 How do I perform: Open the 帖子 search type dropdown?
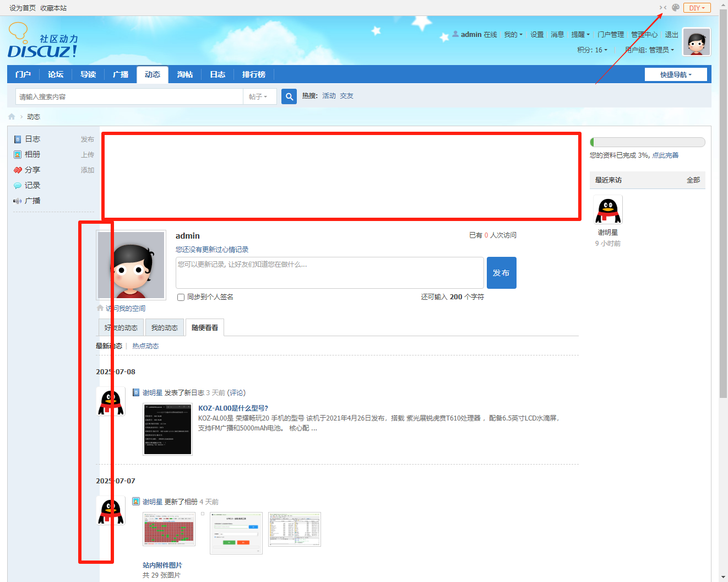pyautogui.click(x=258, y=96)
